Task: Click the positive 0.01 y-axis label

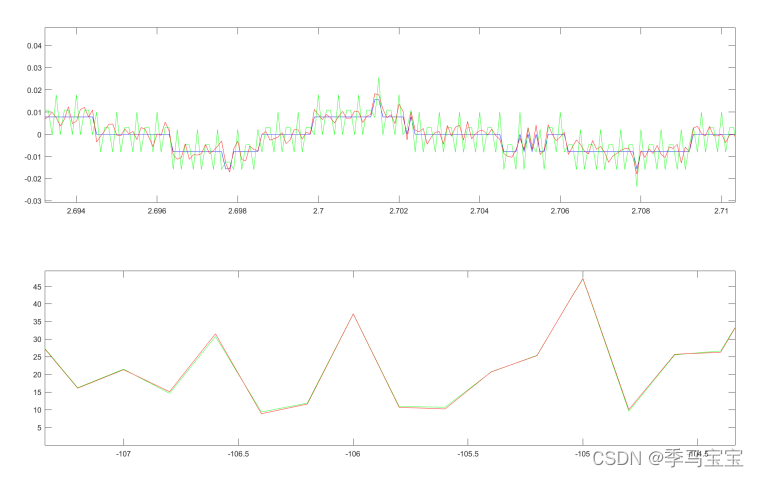Action: tap(34, 112)
